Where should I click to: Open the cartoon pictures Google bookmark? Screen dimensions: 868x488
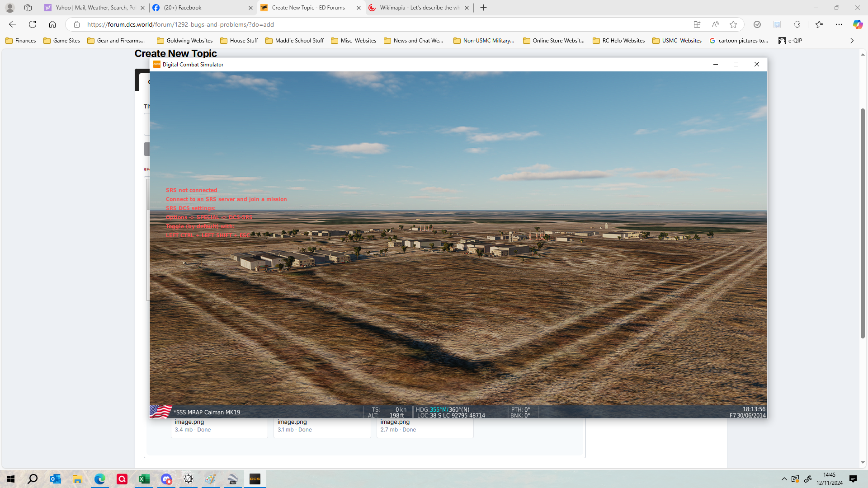pyautogui.click(x=739, y=41)
